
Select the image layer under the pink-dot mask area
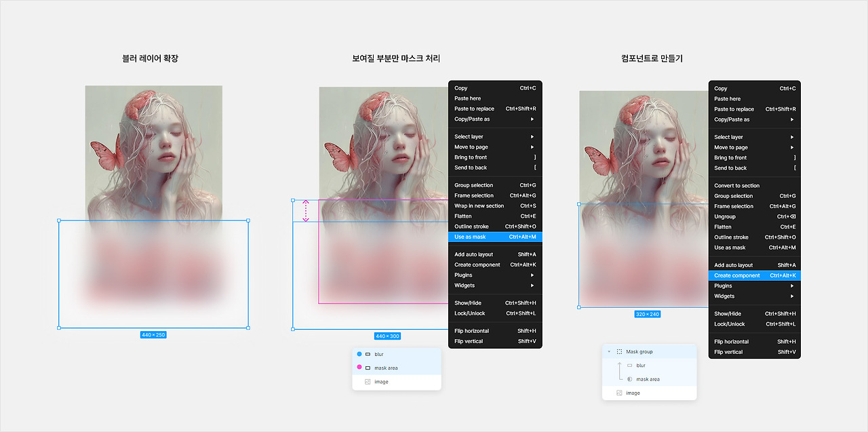pyautogui.click(x=397, y=382)
